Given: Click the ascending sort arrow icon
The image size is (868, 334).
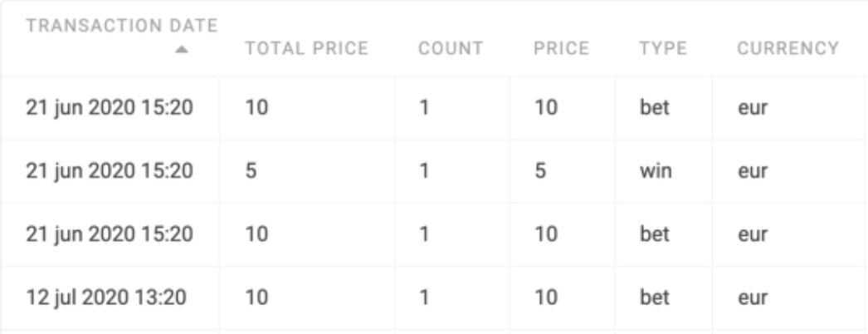Looking at the screenshot, I should (182, 50).
